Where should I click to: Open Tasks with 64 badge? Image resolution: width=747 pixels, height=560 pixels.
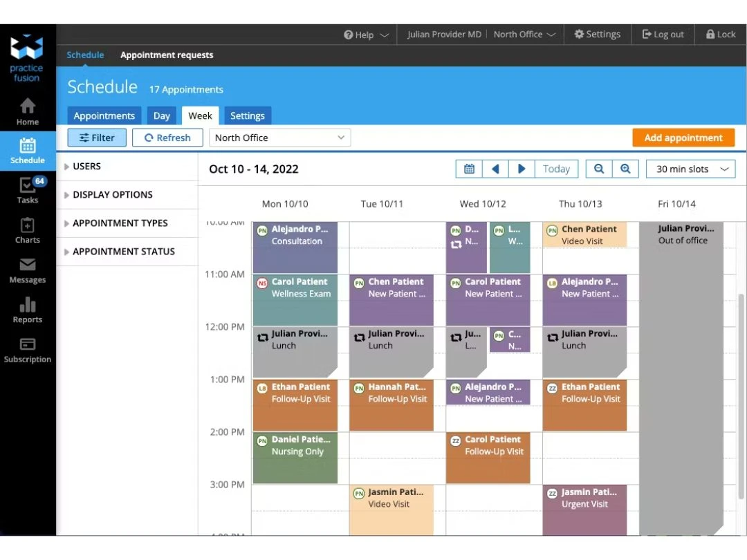tap(28, 191)
